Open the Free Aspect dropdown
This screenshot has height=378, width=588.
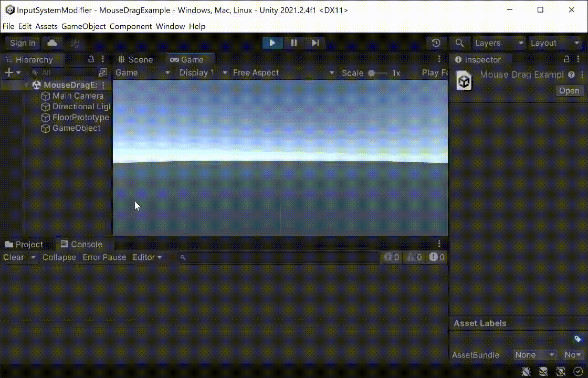coord(283,73)
